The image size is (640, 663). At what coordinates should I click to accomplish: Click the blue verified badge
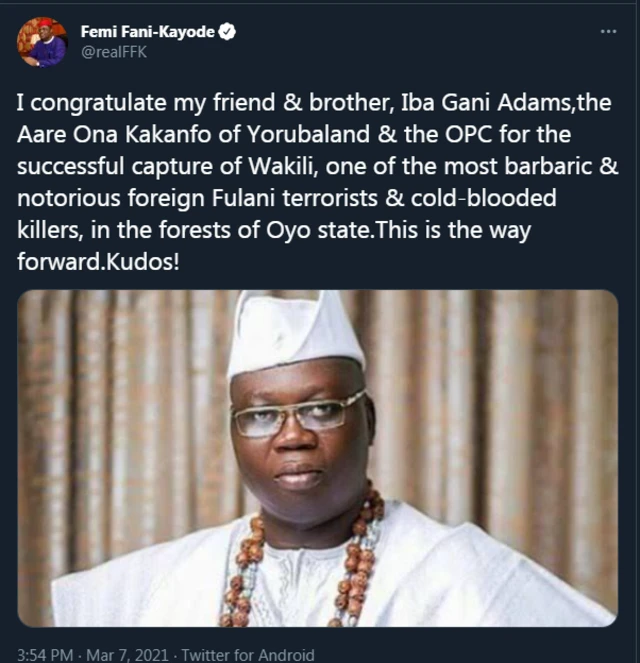[x=229, y=32]
